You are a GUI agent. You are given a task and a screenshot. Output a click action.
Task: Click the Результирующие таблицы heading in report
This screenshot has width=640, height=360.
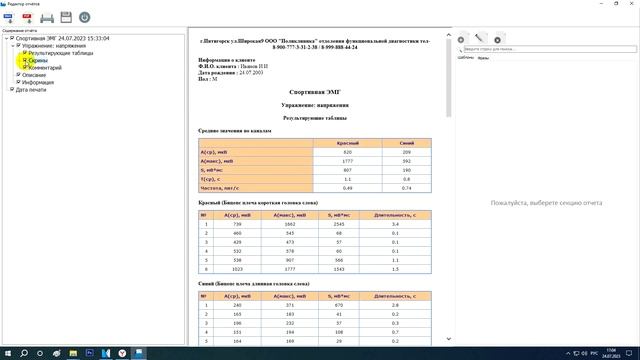[315, 118]
